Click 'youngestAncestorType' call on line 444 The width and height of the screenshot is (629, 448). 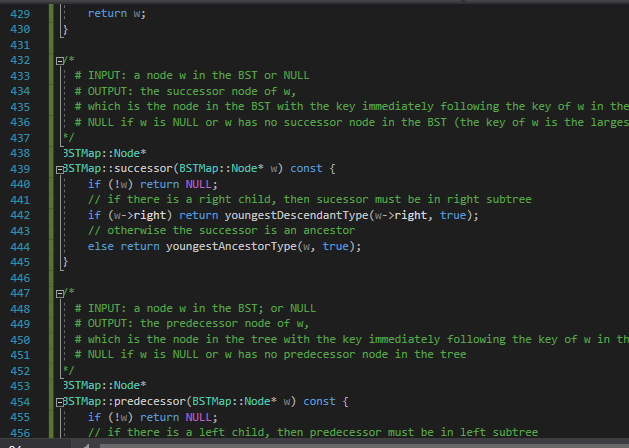point(231,246)
